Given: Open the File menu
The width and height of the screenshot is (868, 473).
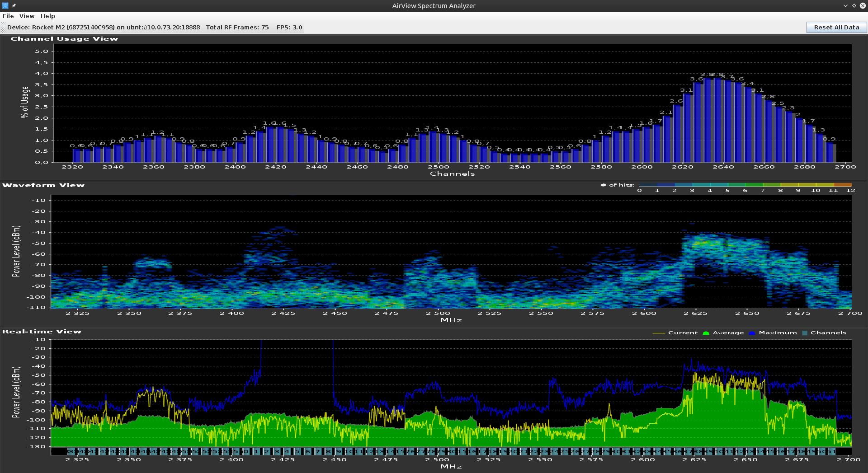Looking at the screenshot, I should click(8, 16).
